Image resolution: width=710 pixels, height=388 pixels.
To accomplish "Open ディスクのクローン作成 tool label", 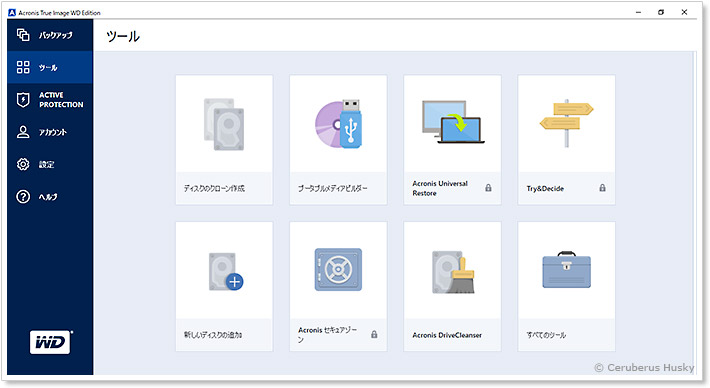I will (214, 188).
